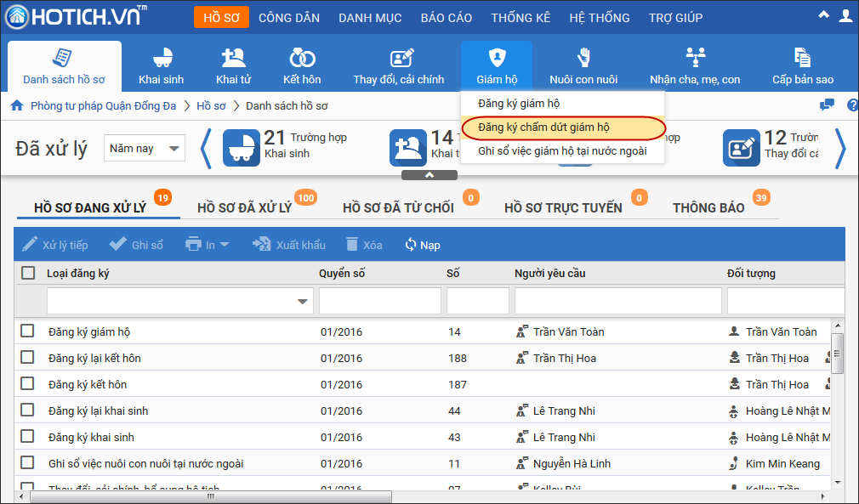Switch to the HỒ SƠ ĐÃ XỬ LÝ tab

click(244, 208)
